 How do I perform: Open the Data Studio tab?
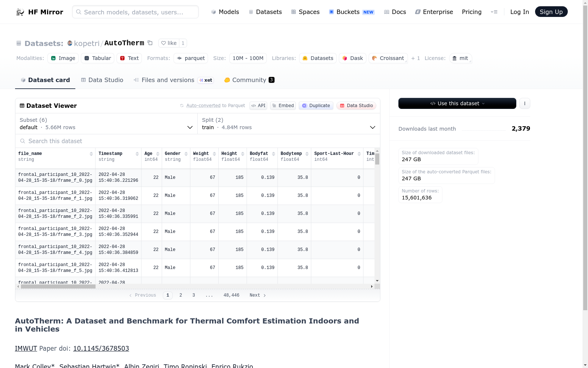[102, 80]
